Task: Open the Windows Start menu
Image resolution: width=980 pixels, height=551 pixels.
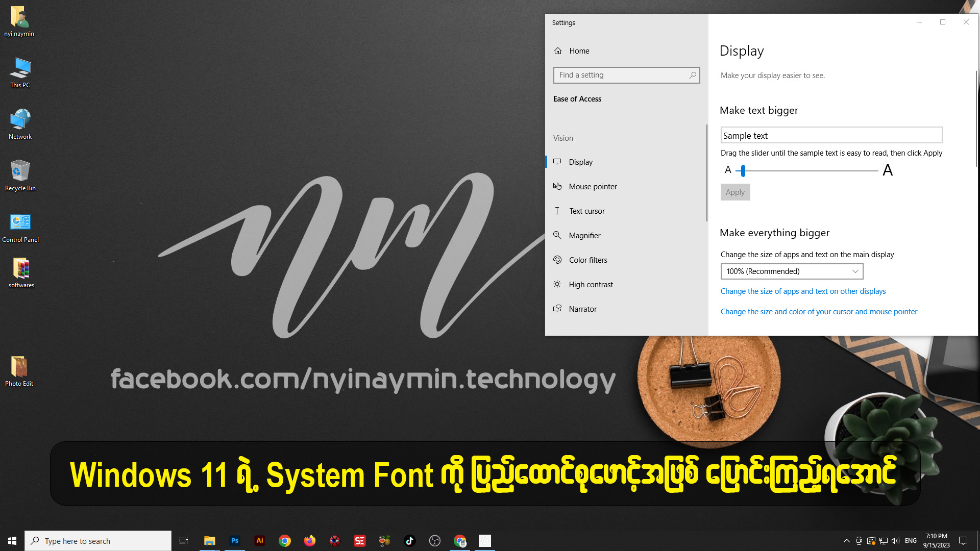Action: coord(12,541)
